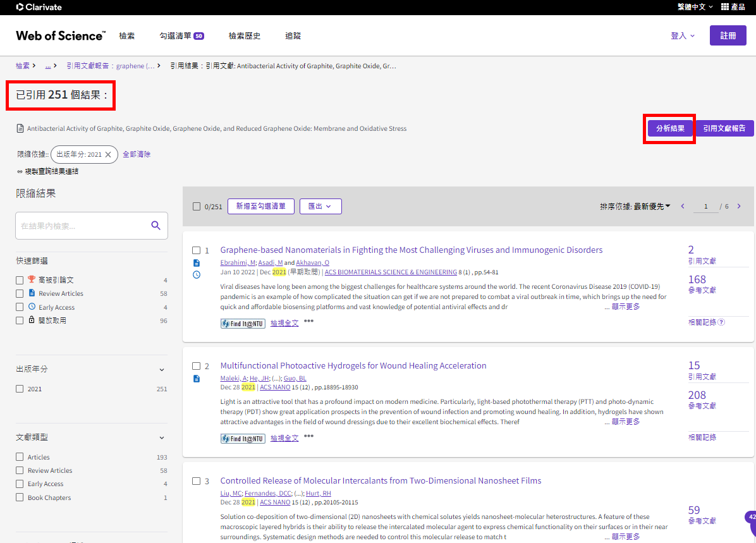The width and height of the screenshot is (756, 543).
Task: Check the Review Articles quick filter
Action: click(20, 294)
